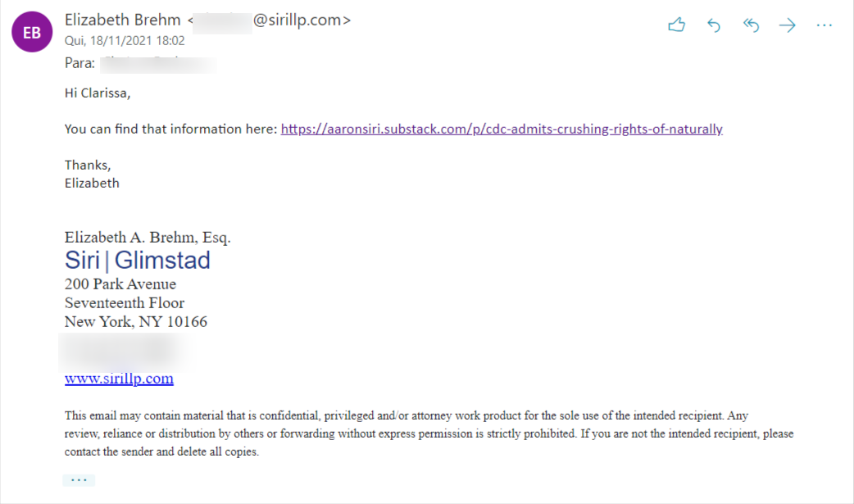Image resolution: width=854 pixels, height=504 pixels.
Task: Click the Reply All double-arrow icon
Action: (x=751, y=25)
